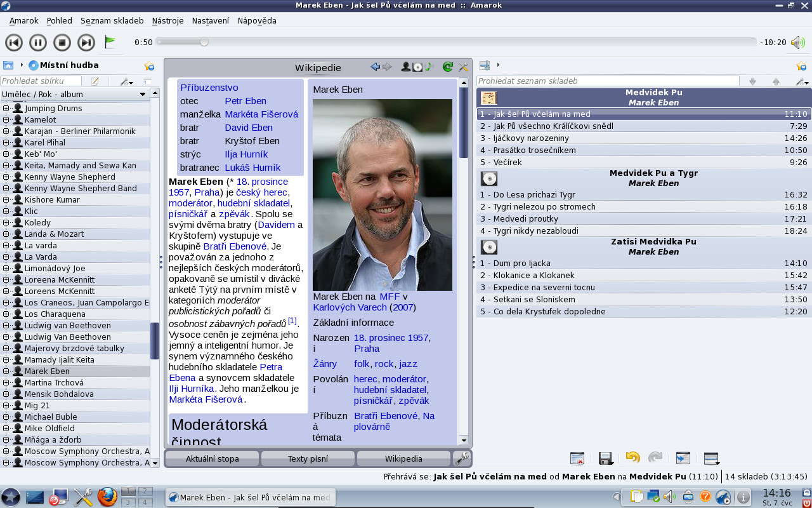Select track Tygri nelezou po stromech
Viewport: 812px width, 508px height.
pos(644,207)
